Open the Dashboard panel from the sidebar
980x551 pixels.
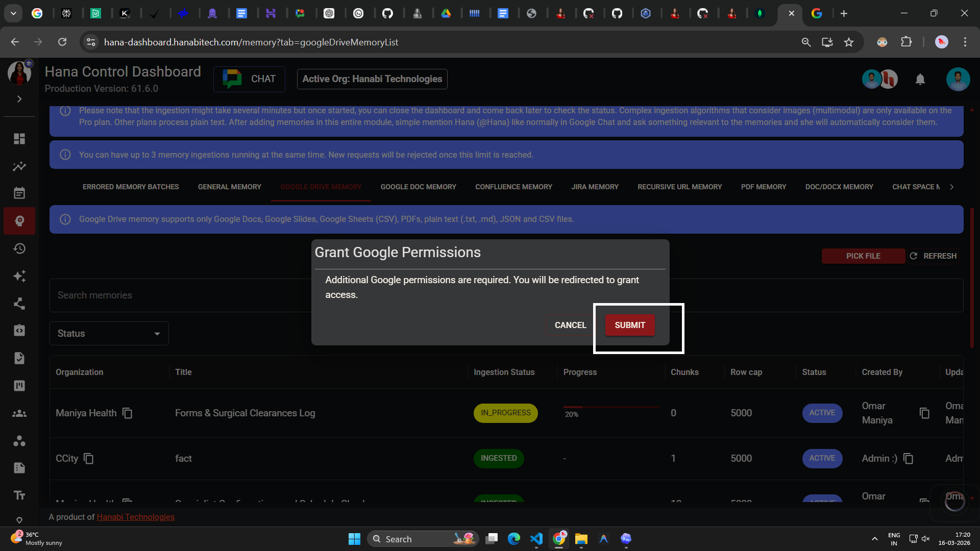click(19, 139)
